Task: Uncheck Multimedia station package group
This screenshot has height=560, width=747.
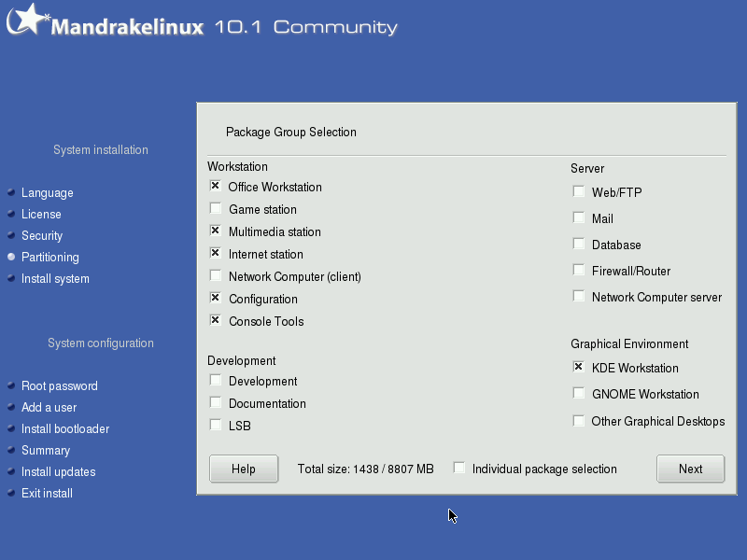Action: 216,231
